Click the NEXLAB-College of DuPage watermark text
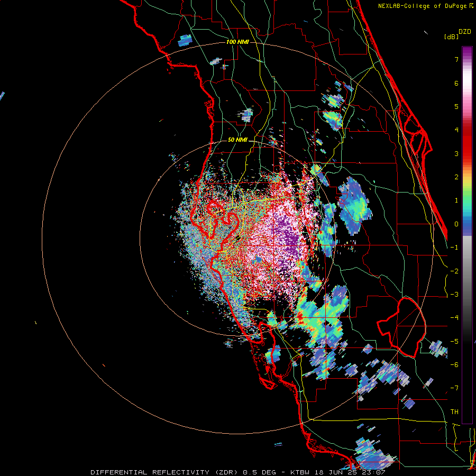 point(422,6)
